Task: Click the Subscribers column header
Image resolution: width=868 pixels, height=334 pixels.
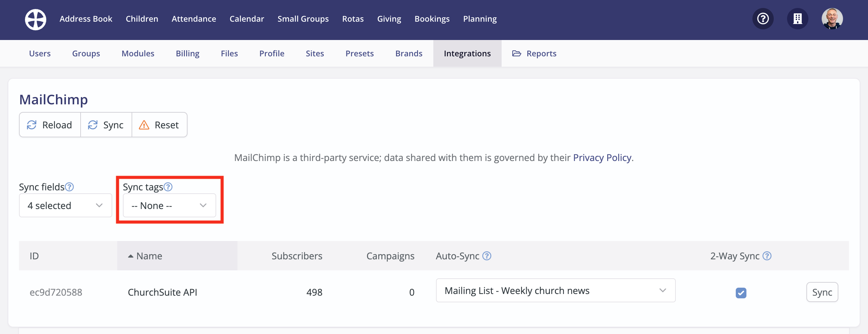Action: coord(296,256)
